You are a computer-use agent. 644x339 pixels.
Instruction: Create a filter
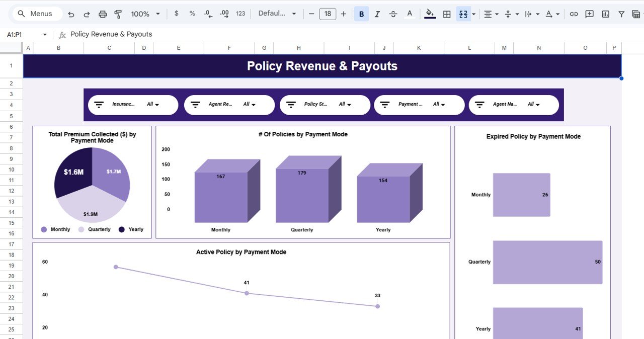[621, 14]
